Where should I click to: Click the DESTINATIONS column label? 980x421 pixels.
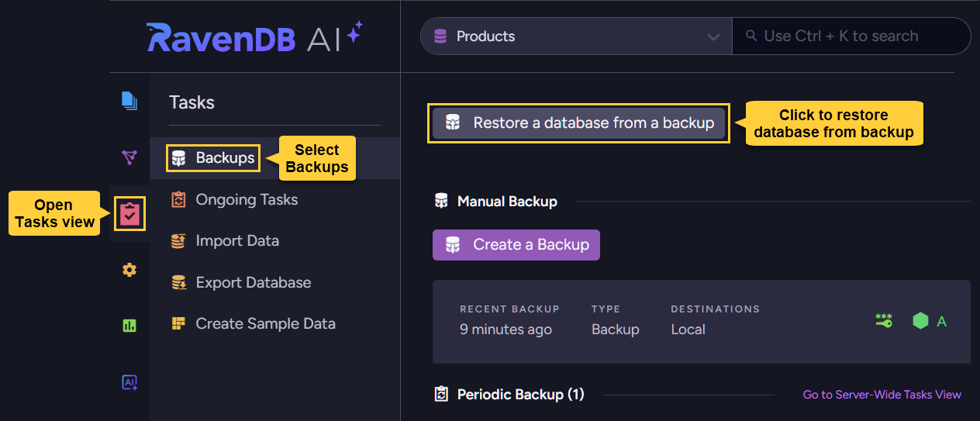(715, 309)
